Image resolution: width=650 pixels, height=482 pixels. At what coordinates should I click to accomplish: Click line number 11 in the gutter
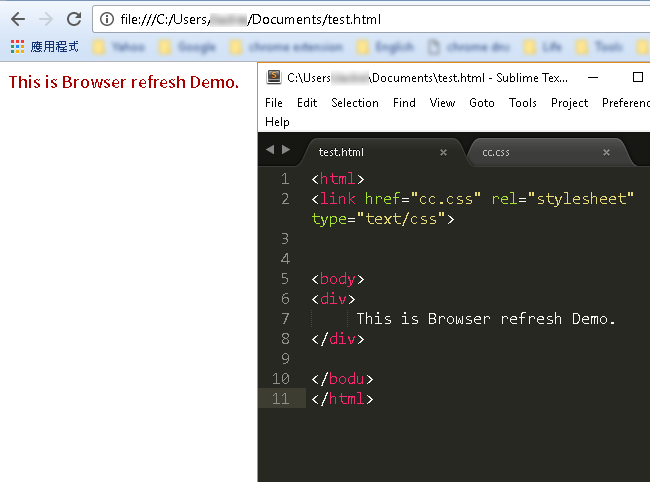coord(281,399)
